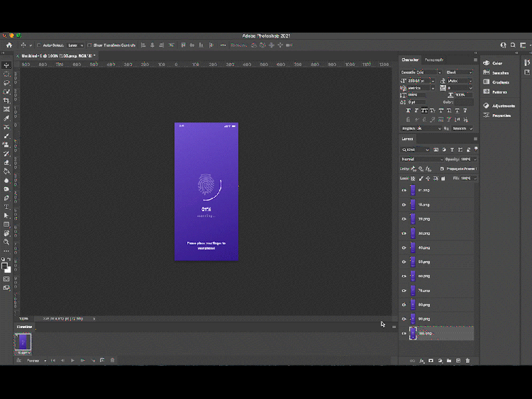Click the foreground color swatch in toolbox
The height and width of the screenshot is (399, 532).
4,266
